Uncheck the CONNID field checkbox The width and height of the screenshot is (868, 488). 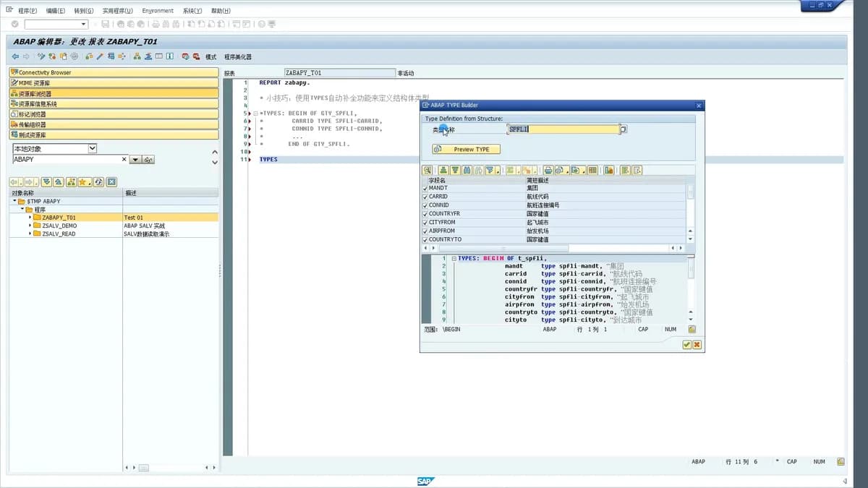coord(425,205)
